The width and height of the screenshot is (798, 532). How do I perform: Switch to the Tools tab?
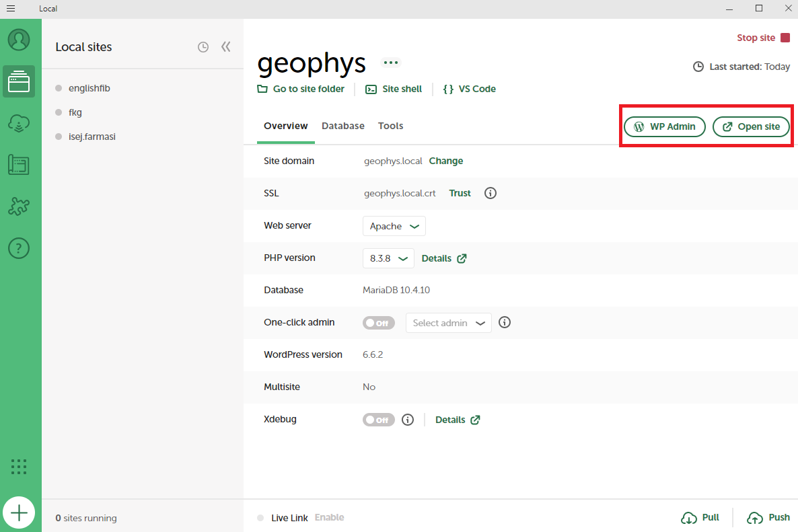point(390,126)
